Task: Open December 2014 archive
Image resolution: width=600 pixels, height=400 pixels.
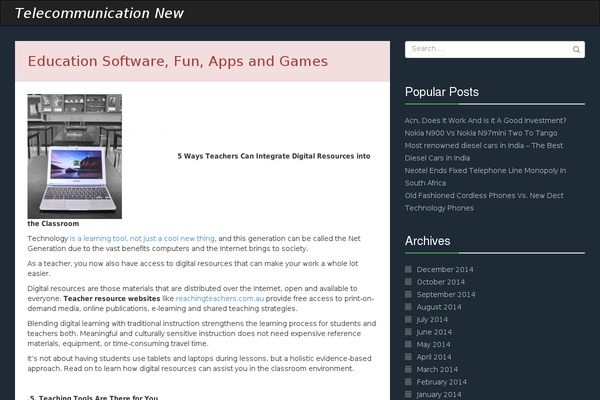Action: (445, 269)
